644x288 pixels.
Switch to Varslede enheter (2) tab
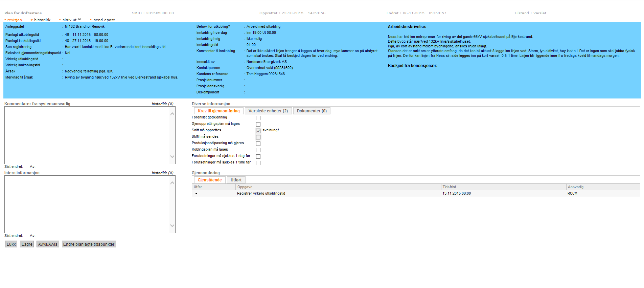click(x=268, y=111)
